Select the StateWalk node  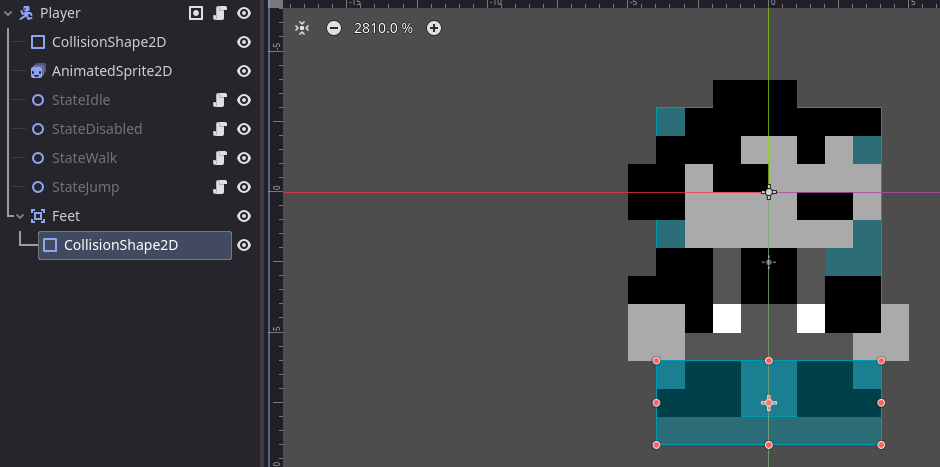pyautogui.click(x=85, y=158)
